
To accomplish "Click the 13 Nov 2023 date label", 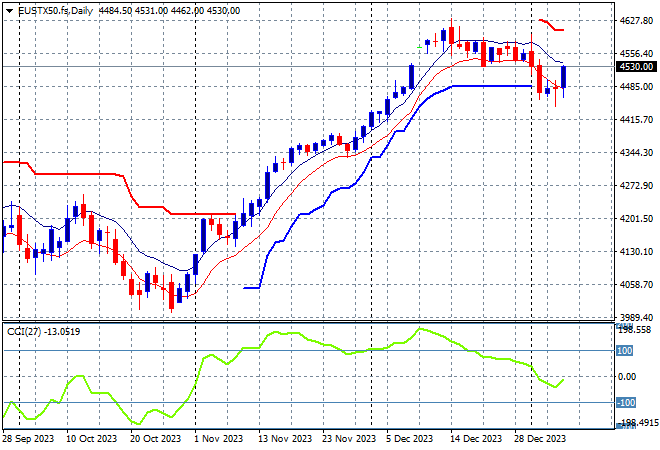I will [280, 438].
